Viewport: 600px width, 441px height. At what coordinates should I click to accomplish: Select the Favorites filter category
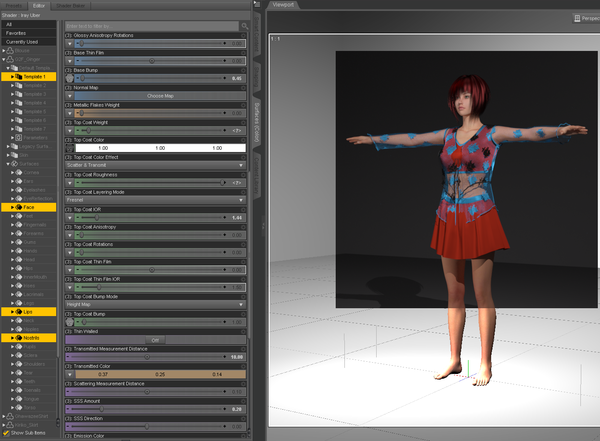click(29, 33)
